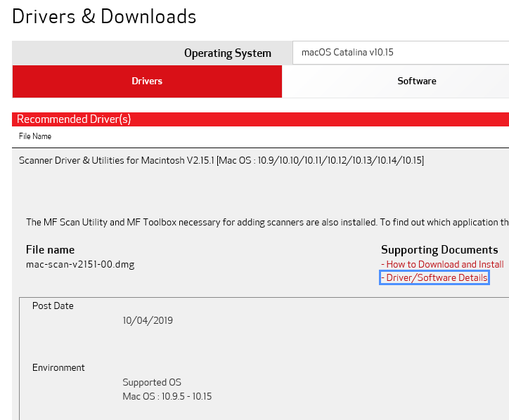Viewport: 509px width, 420px height.
Task: Switch to the Drivers tab
Action: (147, 81)
